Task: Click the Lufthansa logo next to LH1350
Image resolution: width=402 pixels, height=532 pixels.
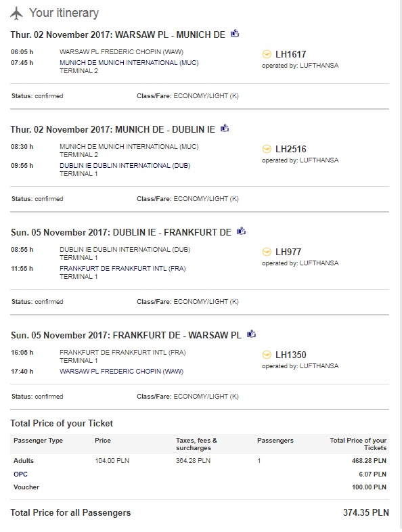Action: click(267, 355)
